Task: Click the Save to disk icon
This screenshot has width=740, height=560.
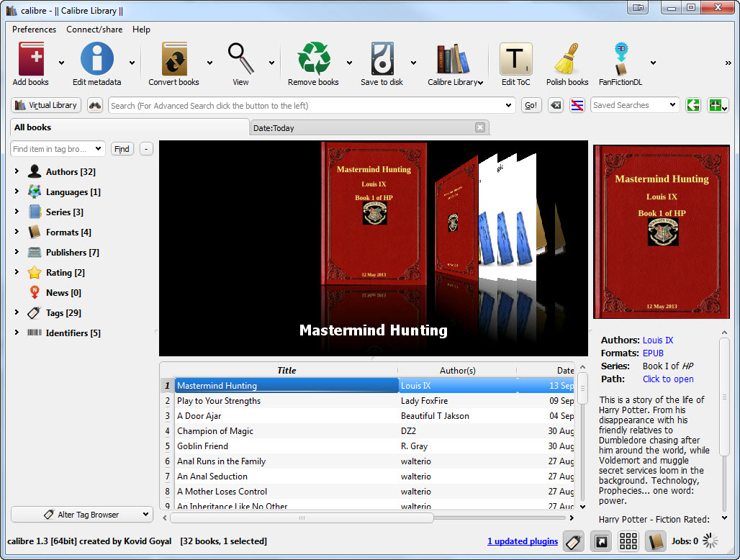Action: point(382,59)
